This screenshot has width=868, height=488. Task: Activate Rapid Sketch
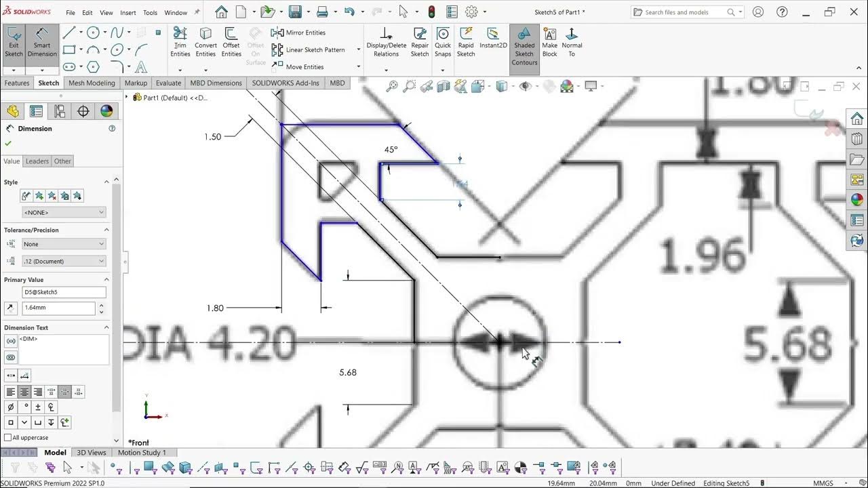tap(466, 43)
